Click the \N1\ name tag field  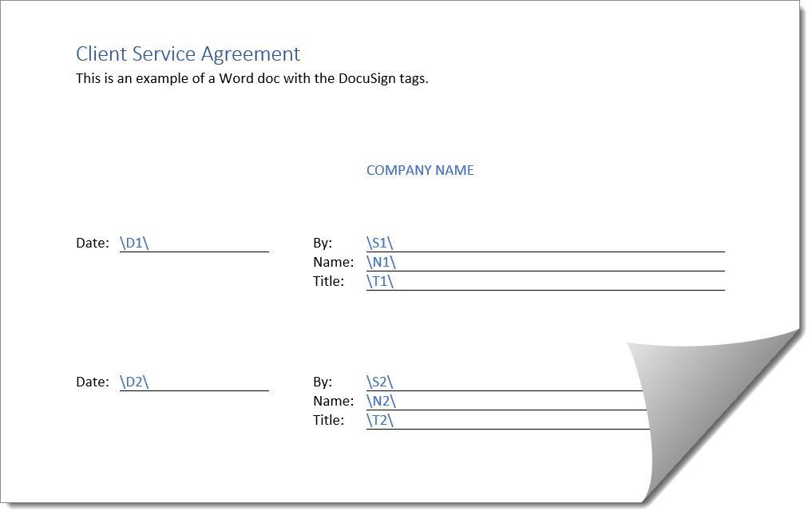(x=381, y=262)
